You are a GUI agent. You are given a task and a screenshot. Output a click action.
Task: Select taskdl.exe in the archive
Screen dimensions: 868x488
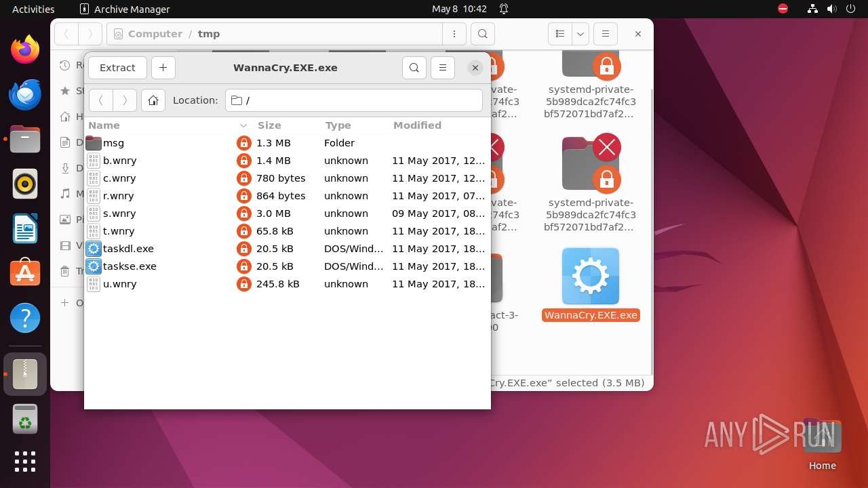[x=287, y=249]
